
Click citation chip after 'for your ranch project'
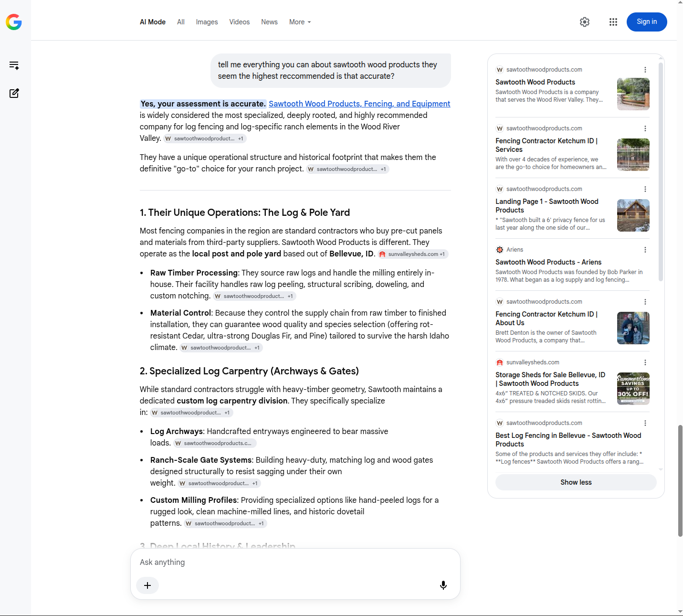[x=347, y=169]
